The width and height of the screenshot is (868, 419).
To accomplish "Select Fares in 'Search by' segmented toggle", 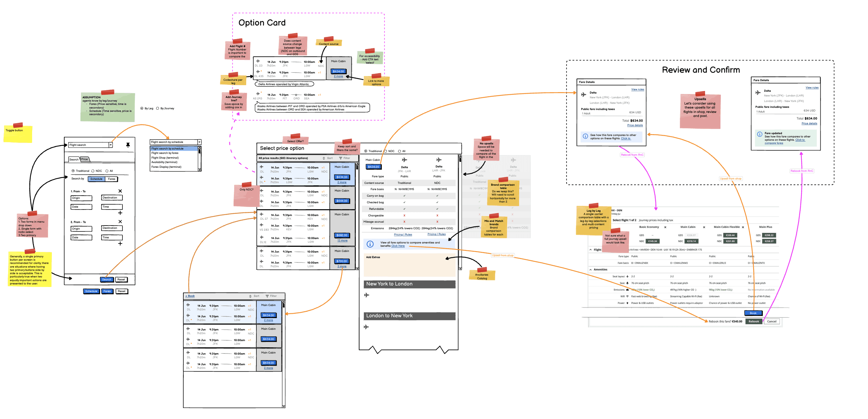I will (112, 179).
